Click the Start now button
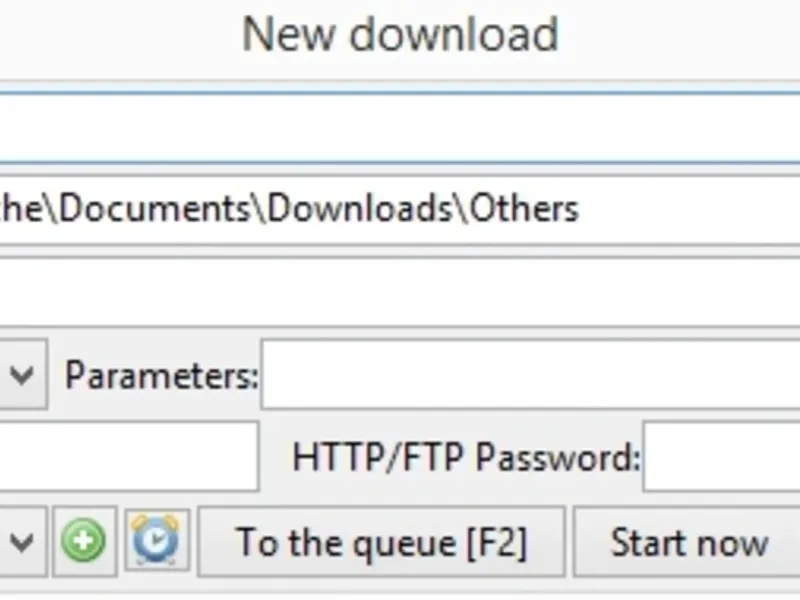 click(689, 542)
